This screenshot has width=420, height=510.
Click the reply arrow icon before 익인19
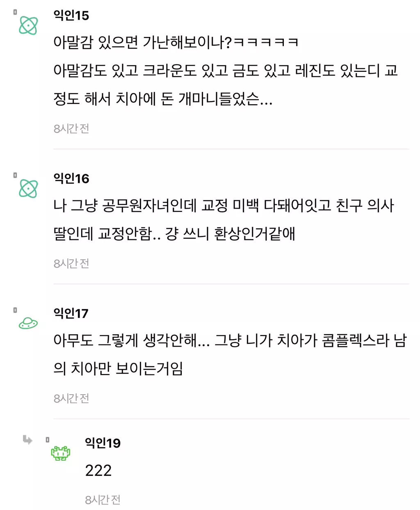point(27,440)
